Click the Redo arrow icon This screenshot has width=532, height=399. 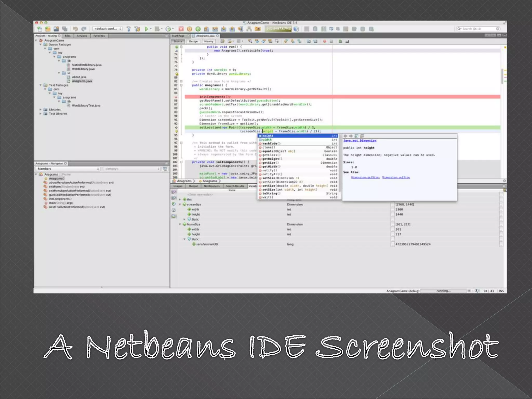[x=84, y=29]
